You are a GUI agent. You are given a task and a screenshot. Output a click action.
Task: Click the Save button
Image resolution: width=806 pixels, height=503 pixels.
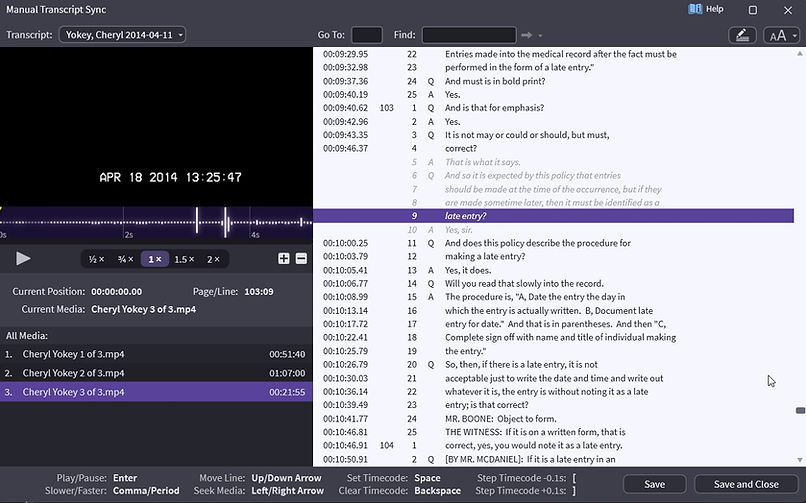(x=654, y=484)
